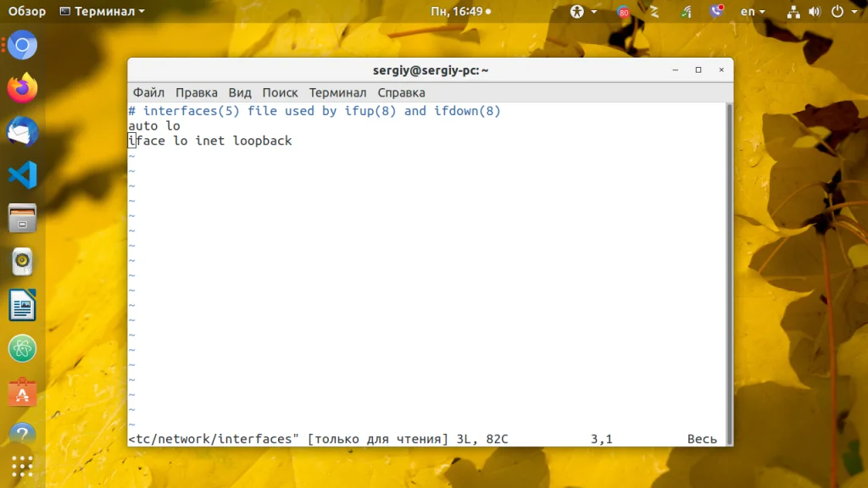Click the word 'loopback' in editor
The image size is (868, 488).
[263, 141]
